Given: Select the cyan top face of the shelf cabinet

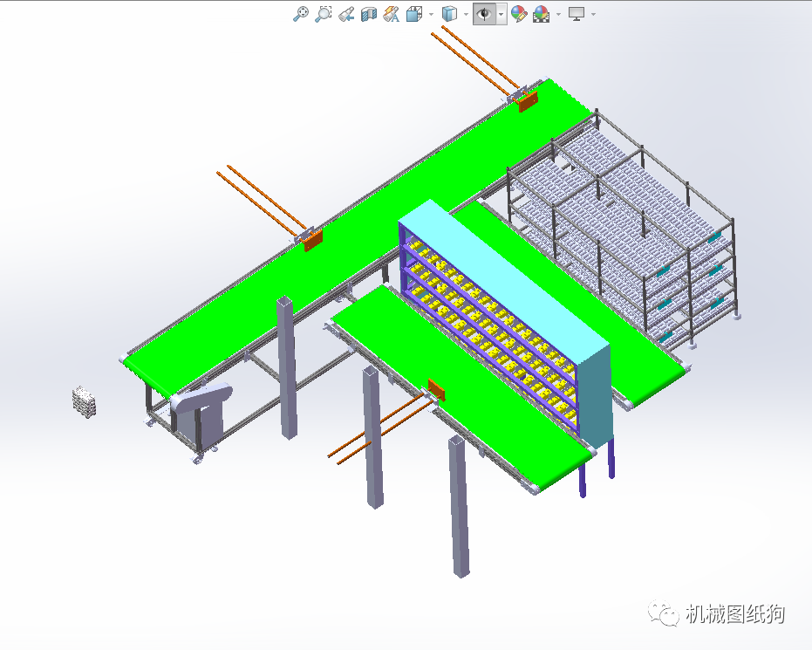Looking at the screenshot, I should point(505,280).
